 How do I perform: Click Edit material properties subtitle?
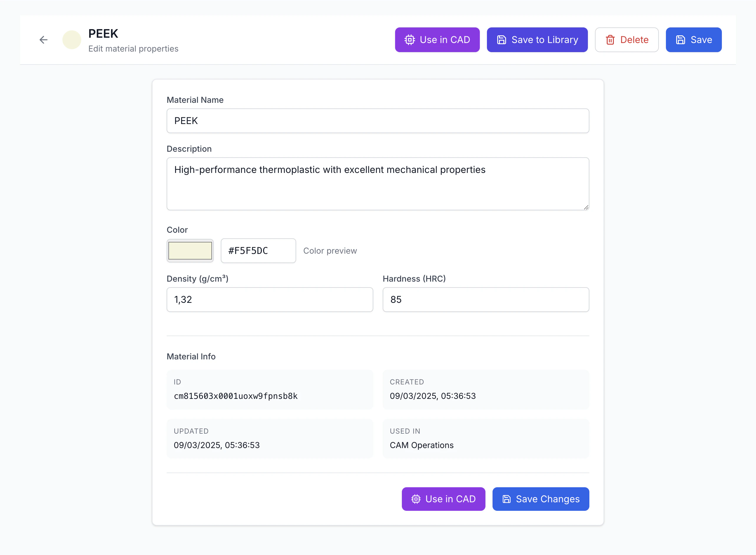[133, 49]
